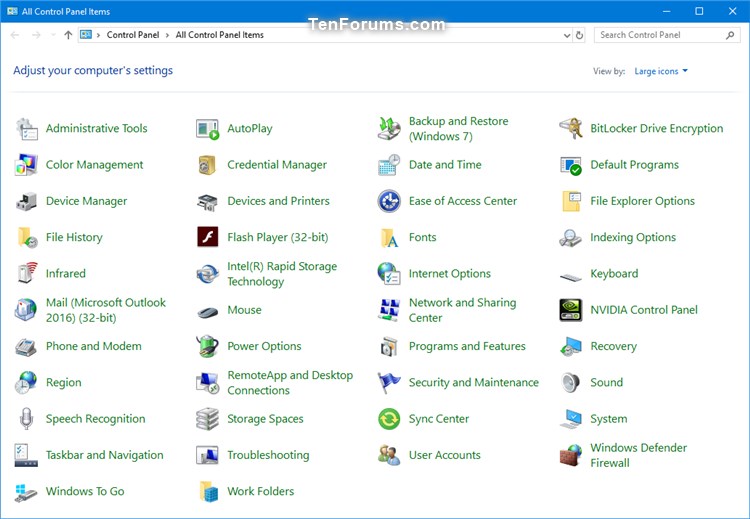The image size is (750, 519).
Task: Click the Region globe-clock icon
Action: 26,383
